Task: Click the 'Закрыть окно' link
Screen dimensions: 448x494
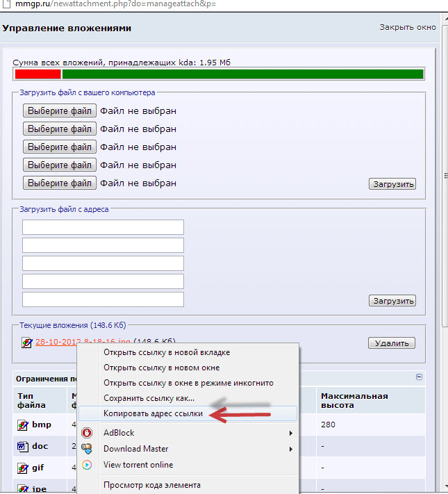Action: (x=408, y=27)
